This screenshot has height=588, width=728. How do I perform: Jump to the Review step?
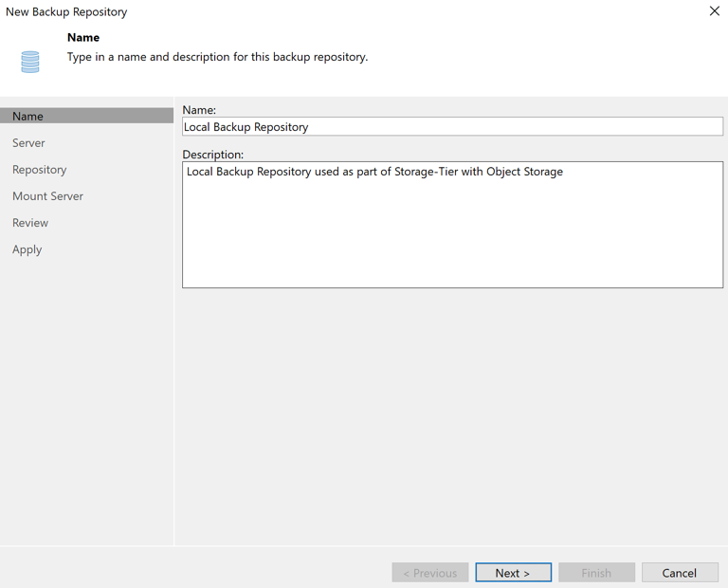[30, 222]
